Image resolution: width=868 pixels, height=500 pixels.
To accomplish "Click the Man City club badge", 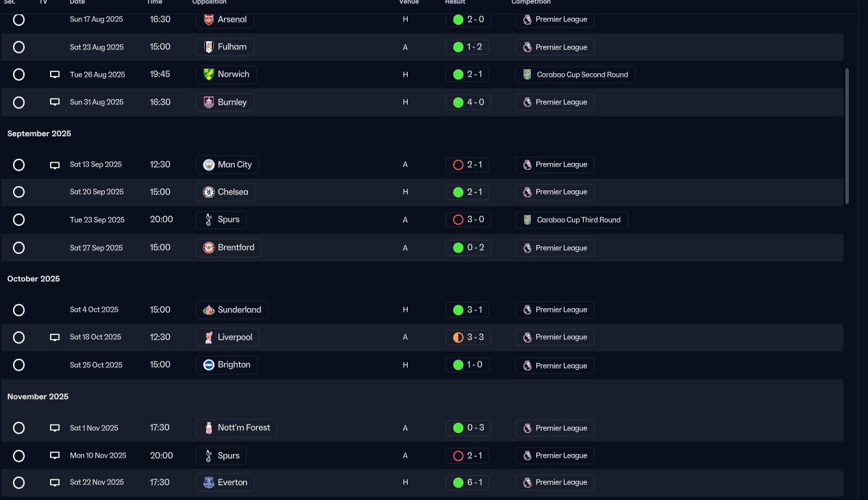I will pyautogui.click(x=209, y=164).
